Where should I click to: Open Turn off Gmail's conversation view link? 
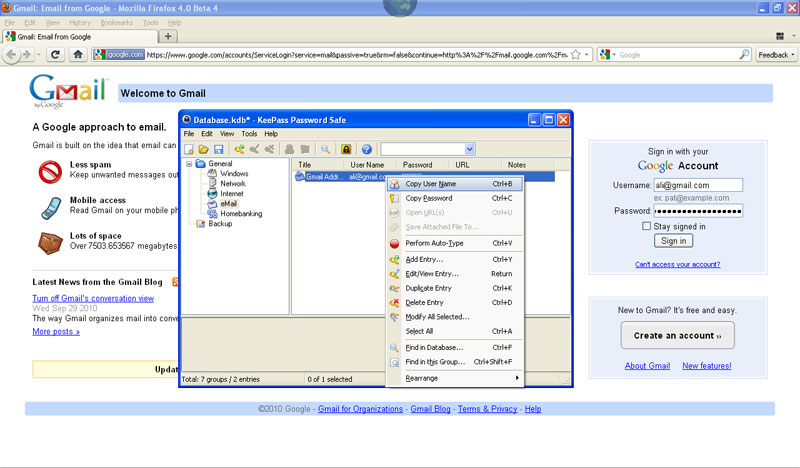(x=93, y=299)
